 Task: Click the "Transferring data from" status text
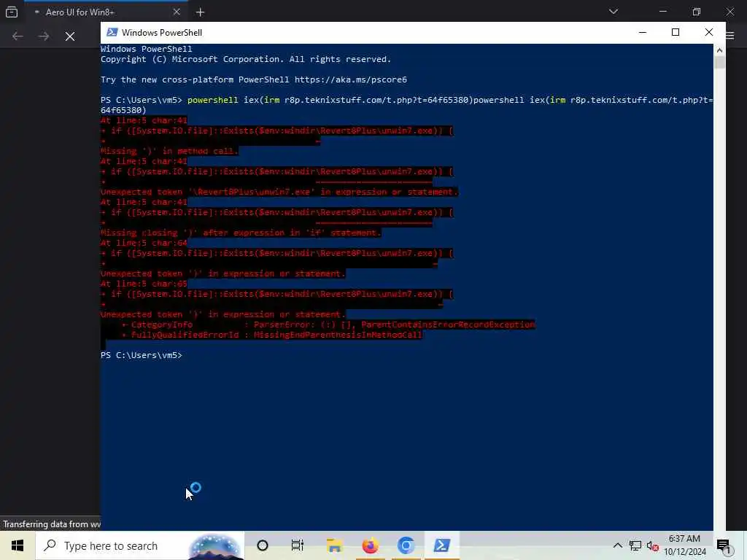click(50, 524)
